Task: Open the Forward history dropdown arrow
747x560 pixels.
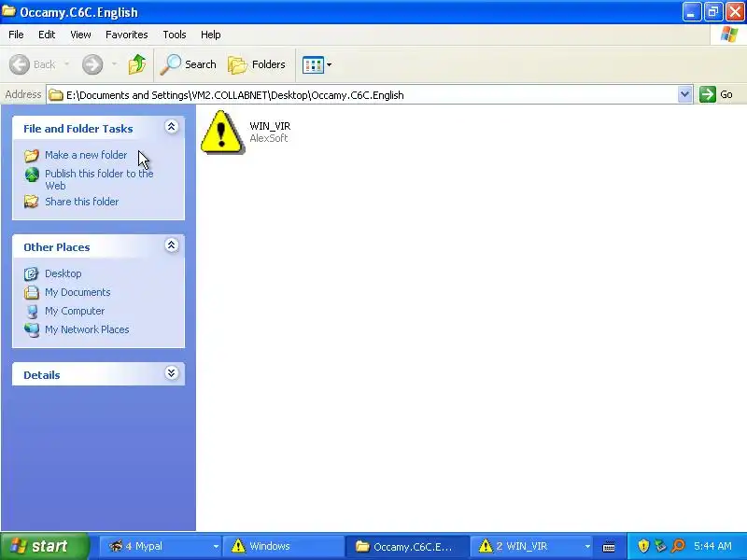Action: (114, 64)
